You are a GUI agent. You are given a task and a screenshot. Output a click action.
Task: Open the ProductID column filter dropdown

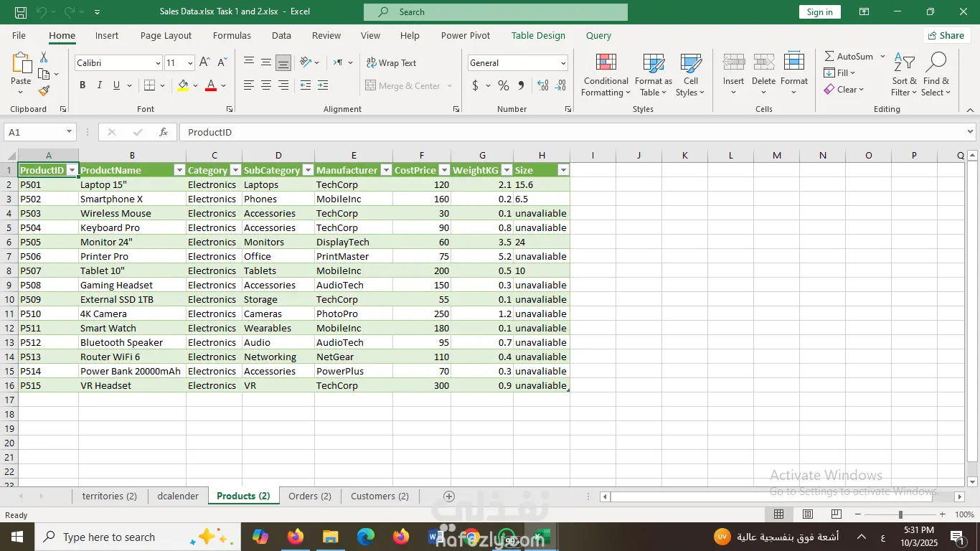(72, 171)
